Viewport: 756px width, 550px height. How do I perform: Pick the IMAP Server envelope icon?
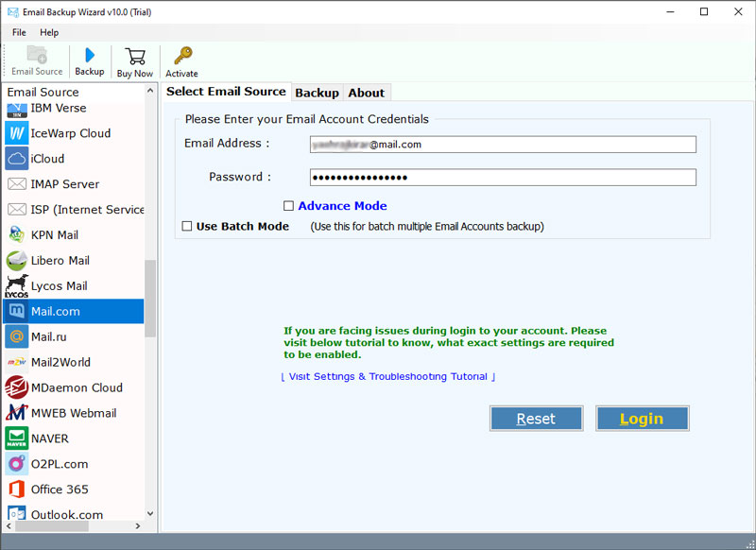(x=17, y=184)
